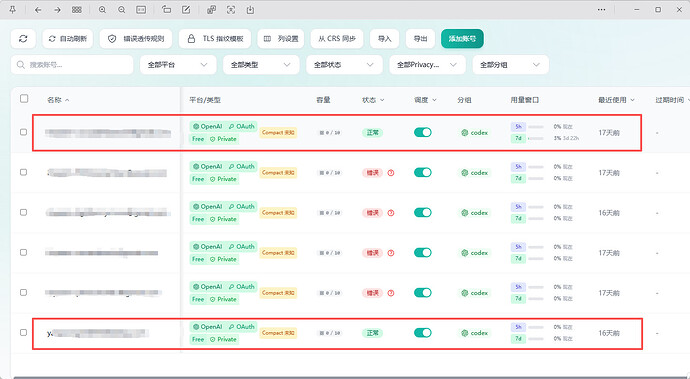The image size is (690, 379).
Task: Show image at actual 1:1 size
Action: coord(141,10)
